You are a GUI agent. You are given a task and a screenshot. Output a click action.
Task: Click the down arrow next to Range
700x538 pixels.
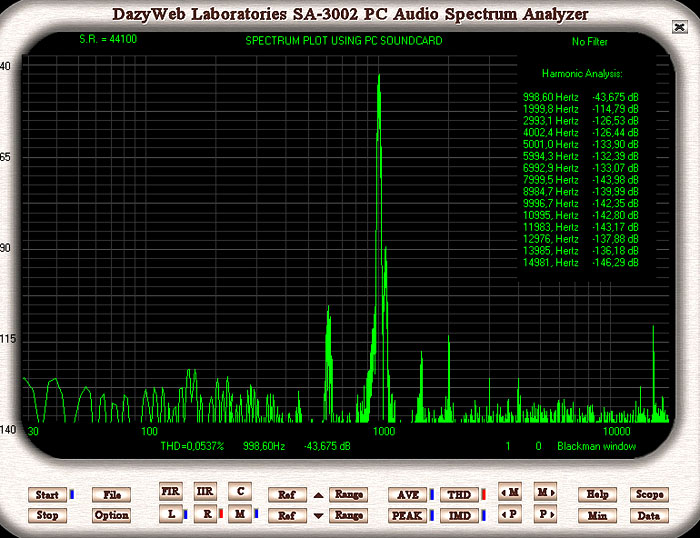coord(318,516)
